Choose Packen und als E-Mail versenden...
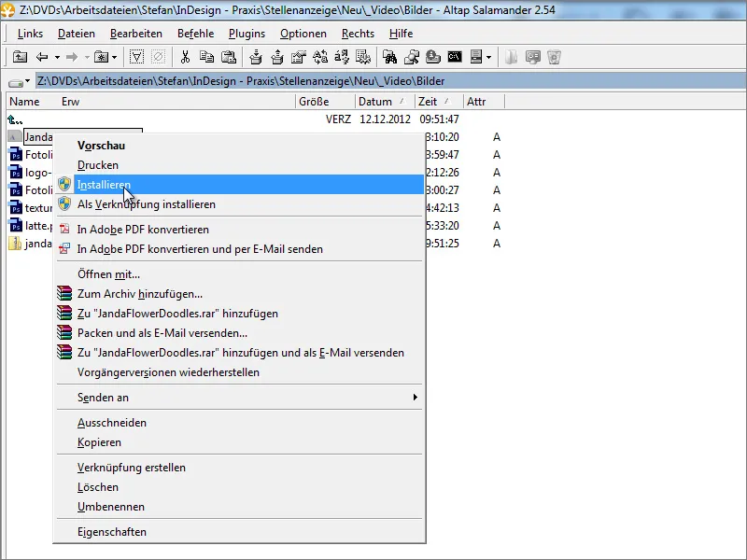The image size is (747, 560). tap(239, 333)
